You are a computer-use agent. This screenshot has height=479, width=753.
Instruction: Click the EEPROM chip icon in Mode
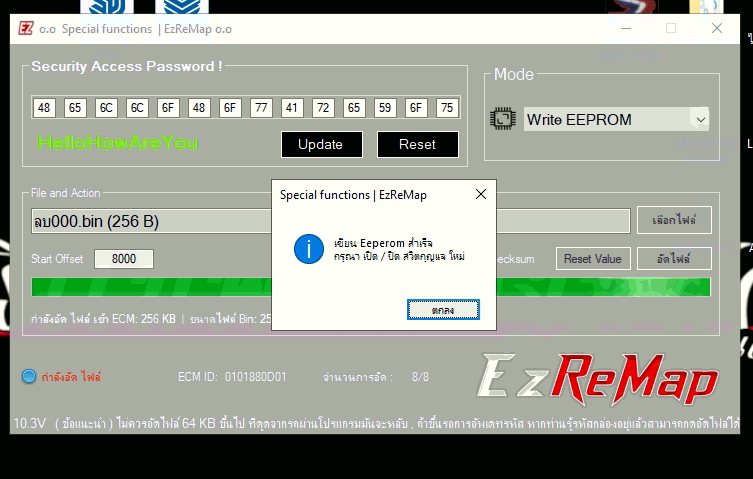point(503,119)
